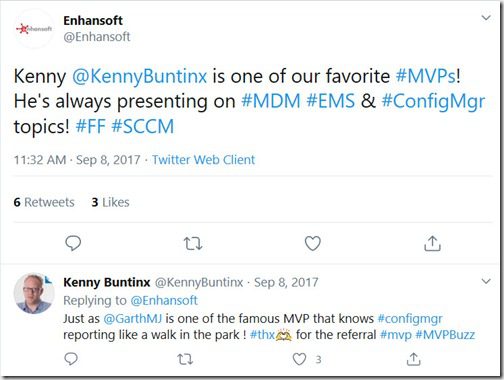The image size is (504, 380).
Task: Open the Enhansoft profile avatar
Action: click(x=34, y=29)
